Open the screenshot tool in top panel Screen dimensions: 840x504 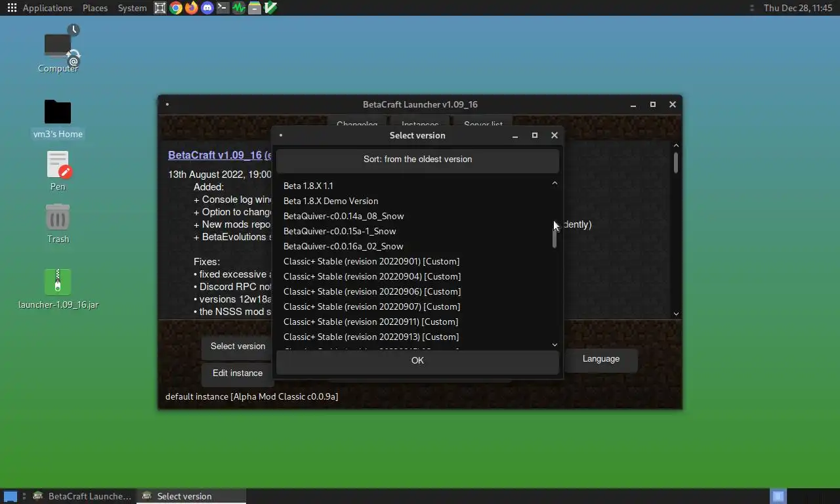tap(160, 8)
